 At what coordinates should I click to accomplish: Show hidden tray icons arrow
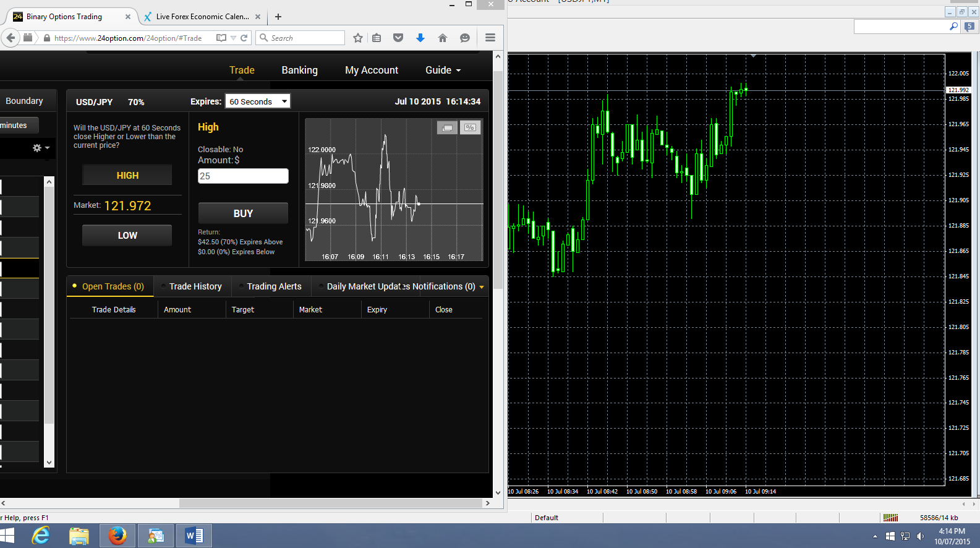875,536
